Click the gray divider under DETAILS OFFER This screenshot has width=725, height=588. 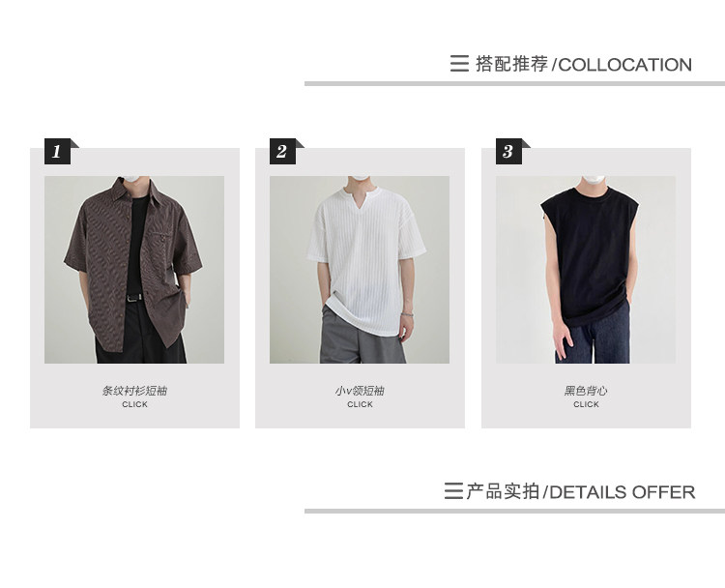tap(514, 512)
